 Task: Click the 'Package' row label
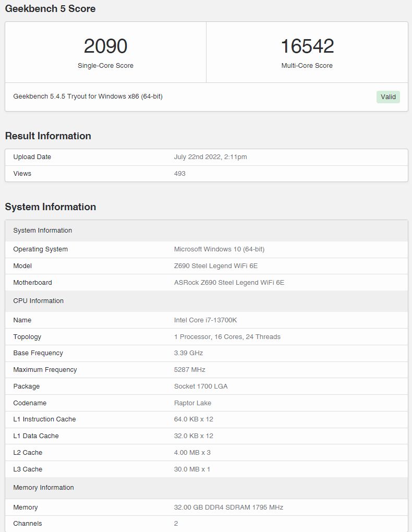(27, 386)
